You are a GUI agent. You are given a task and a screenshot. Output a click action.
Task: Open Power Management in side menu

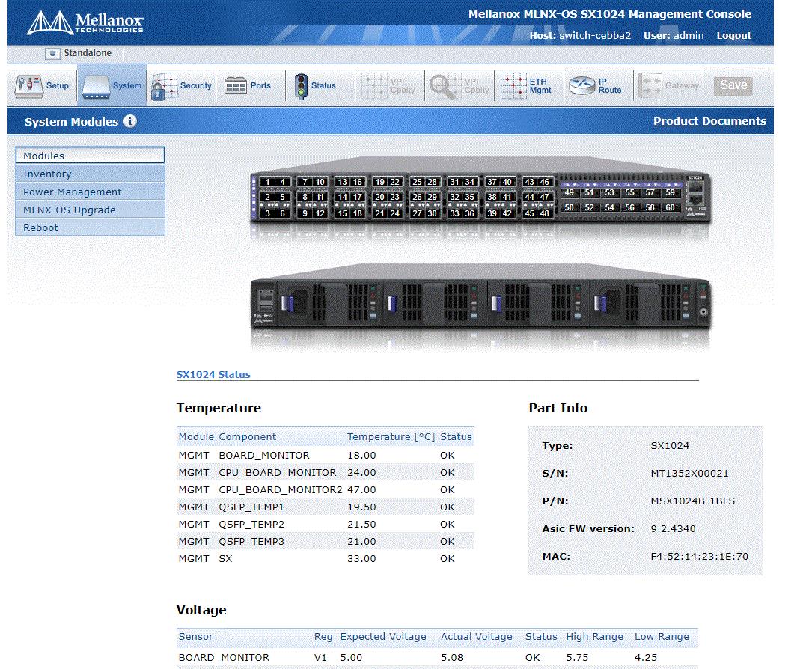tap(90, 192)
